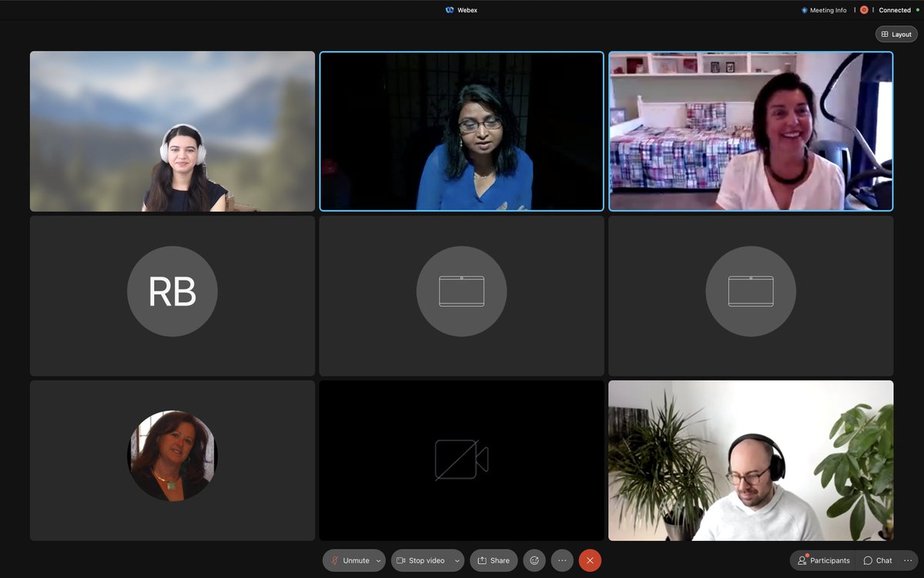
Task: Select the bald man with headphones tile
Action: (x=752, y=460)
